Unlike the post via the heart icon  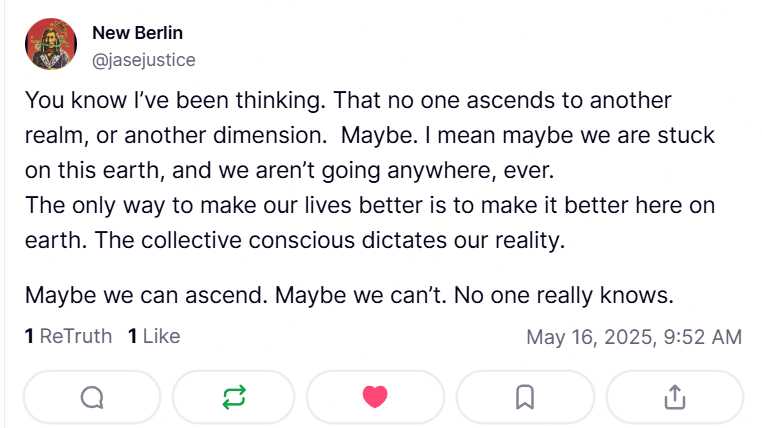click(x=375, y=397)
